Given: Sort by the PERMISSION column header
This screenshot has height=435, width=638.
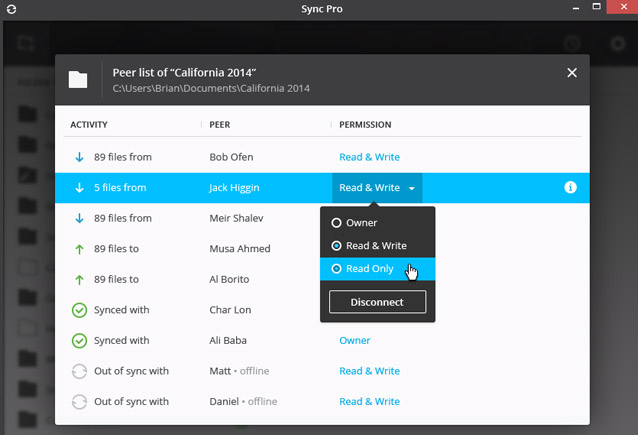Looking at the screenshot, I should click(365, 125).
